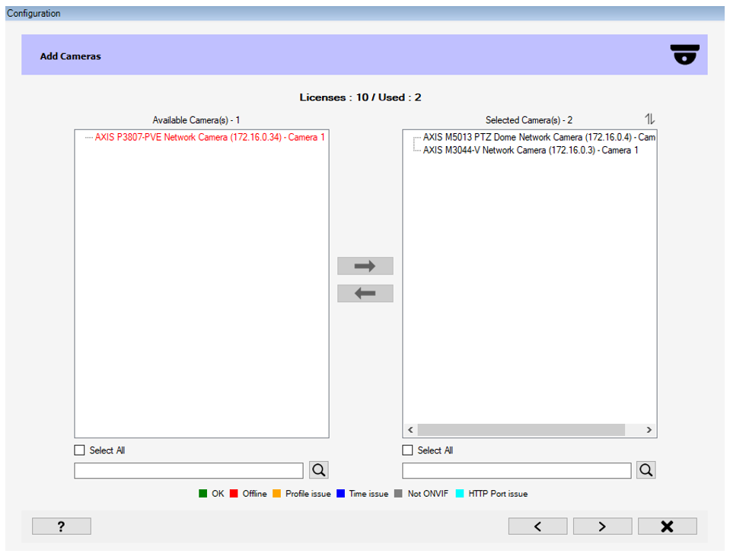Proceed to next step with forward chevron

[x=602, y=527]
